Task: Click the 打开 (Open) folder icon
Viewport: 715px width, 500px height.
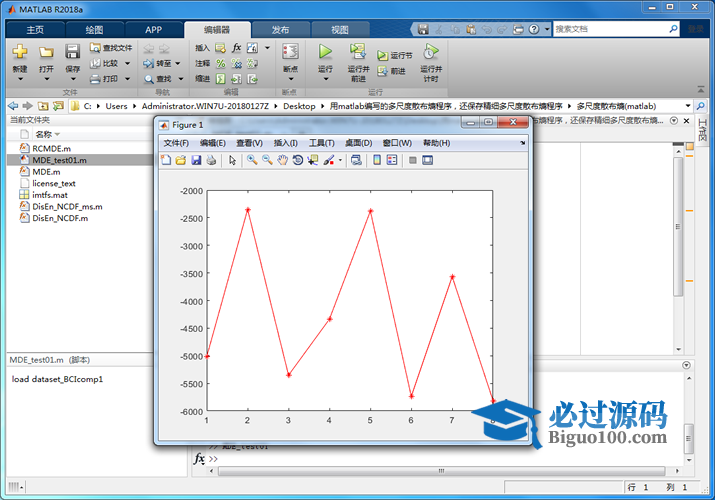Action: [46, 52]
